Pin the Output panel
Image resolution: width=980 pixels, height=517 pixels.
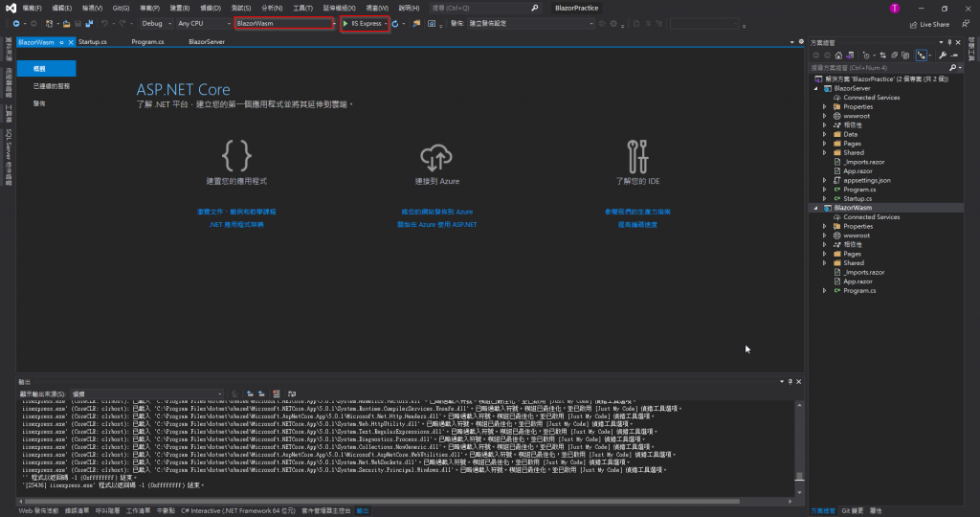click(x=790, y=381)
